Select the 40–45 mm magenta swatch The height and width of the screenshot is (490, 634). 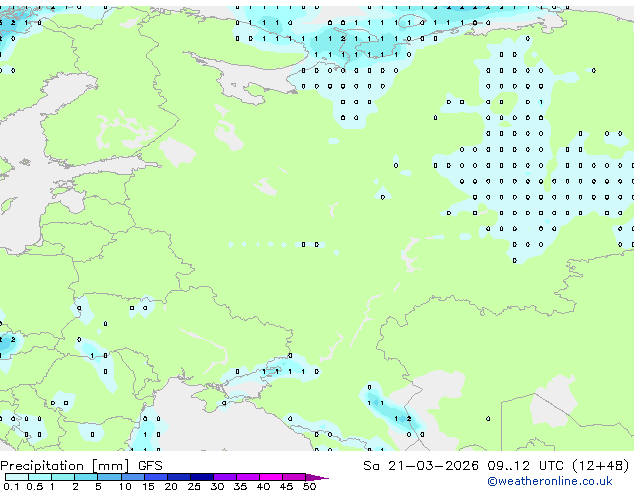(x=271, y=477)
